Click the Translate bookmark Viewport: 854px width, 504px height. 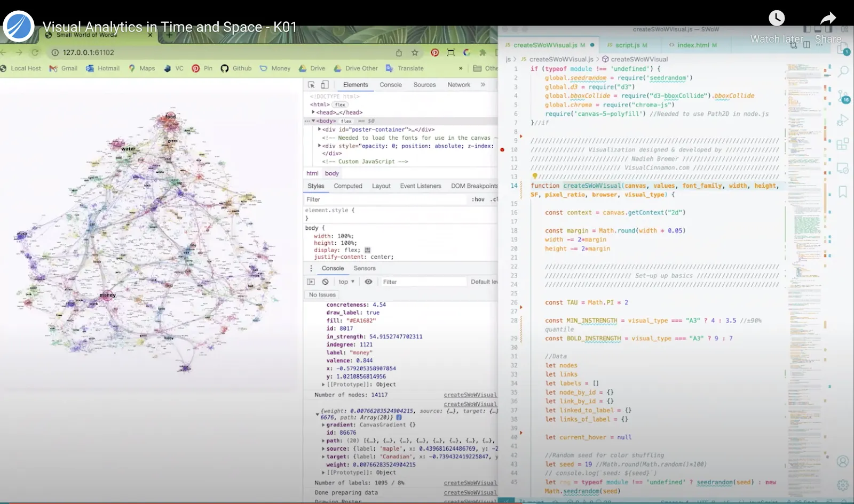click(x=405, y=68)
